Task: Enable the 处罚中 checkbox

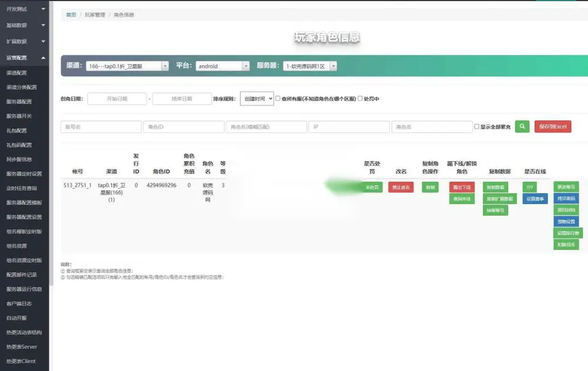Action: point(360,98)
